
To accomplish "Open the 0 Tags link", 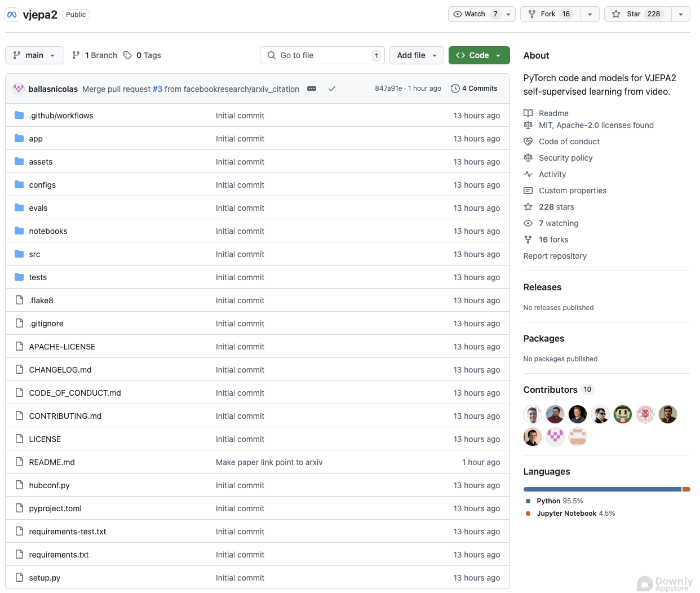I will click(x=143, y=55).
